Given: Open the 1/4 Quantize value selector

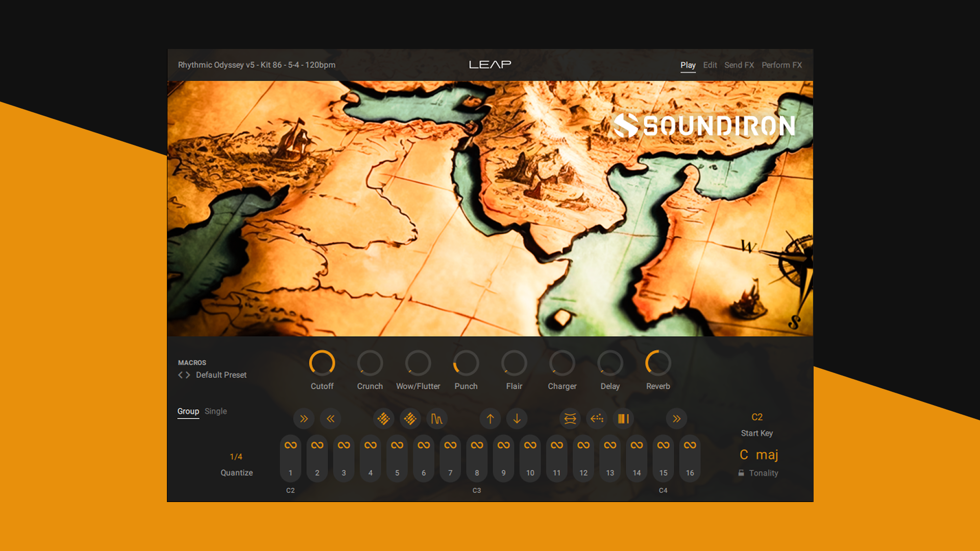Looking at the screenshot, I should point(236,457).
